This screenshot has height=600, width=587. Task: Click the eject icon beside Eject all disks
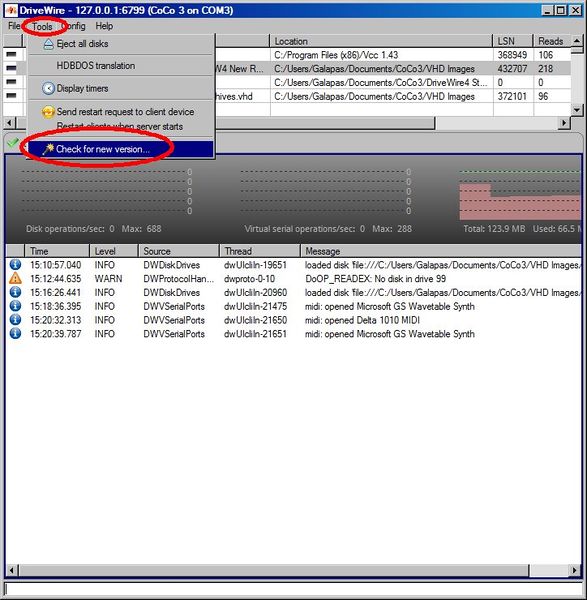pyautogui.click(x=48, y=44)
